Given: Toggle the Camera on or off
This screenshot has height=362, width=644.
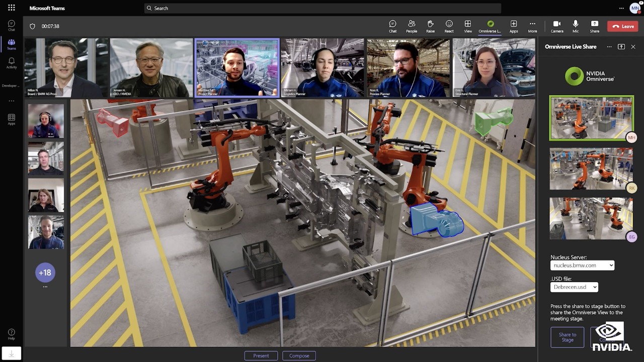Looking at the screenshot, I should tap(556, 26).
